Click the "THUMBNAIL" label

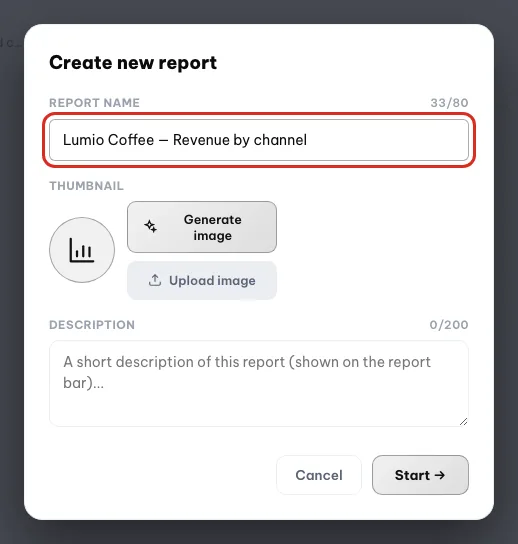tap(86, 186)
